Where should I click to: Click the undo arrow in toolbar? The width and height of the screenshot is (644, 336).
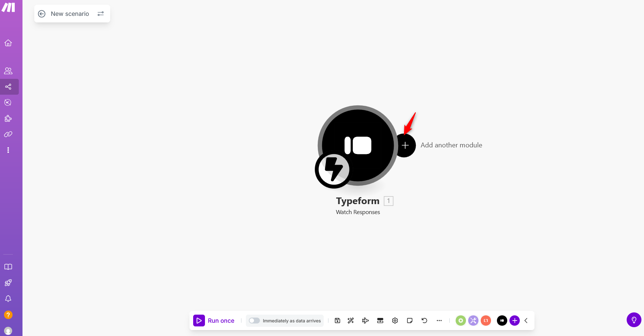[x=424, y=321]
